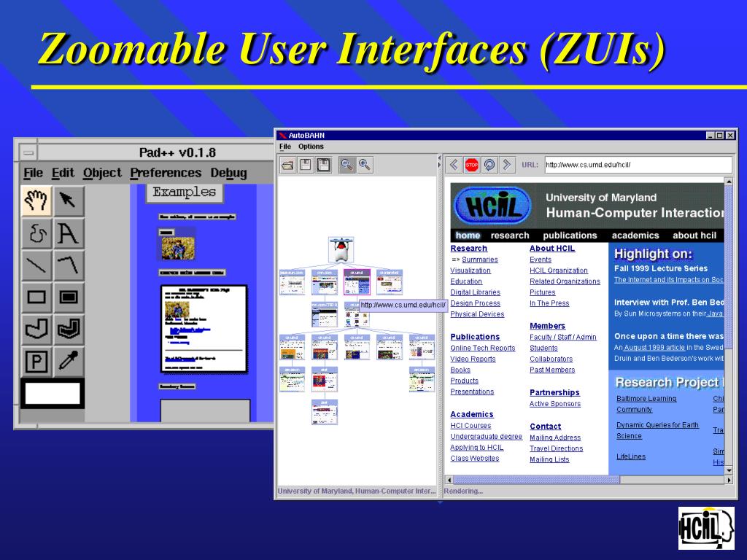Switch to the publications tab

click(570, 236)
